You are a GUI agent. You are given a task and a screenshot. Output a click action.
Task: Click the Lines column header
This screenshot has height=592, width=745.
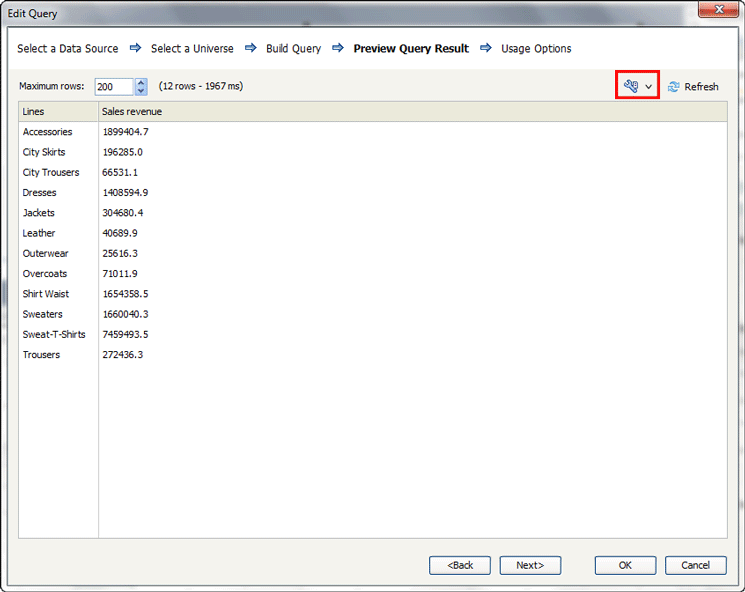pyautogui.click(x=58, y=112)
